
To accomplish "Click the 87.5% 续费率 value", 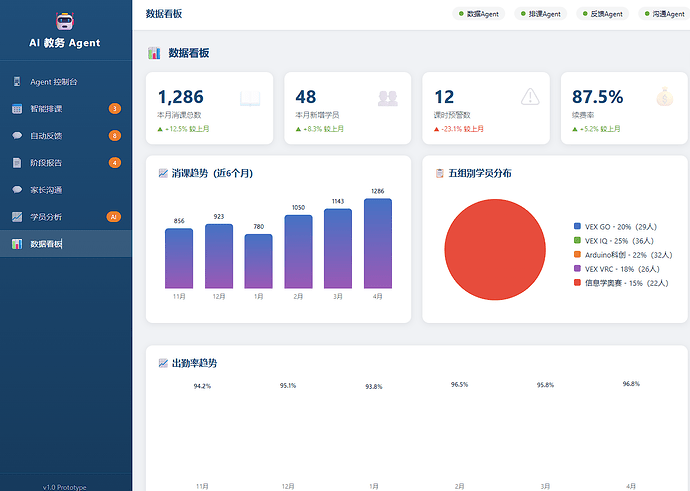I will pos(597,97).
